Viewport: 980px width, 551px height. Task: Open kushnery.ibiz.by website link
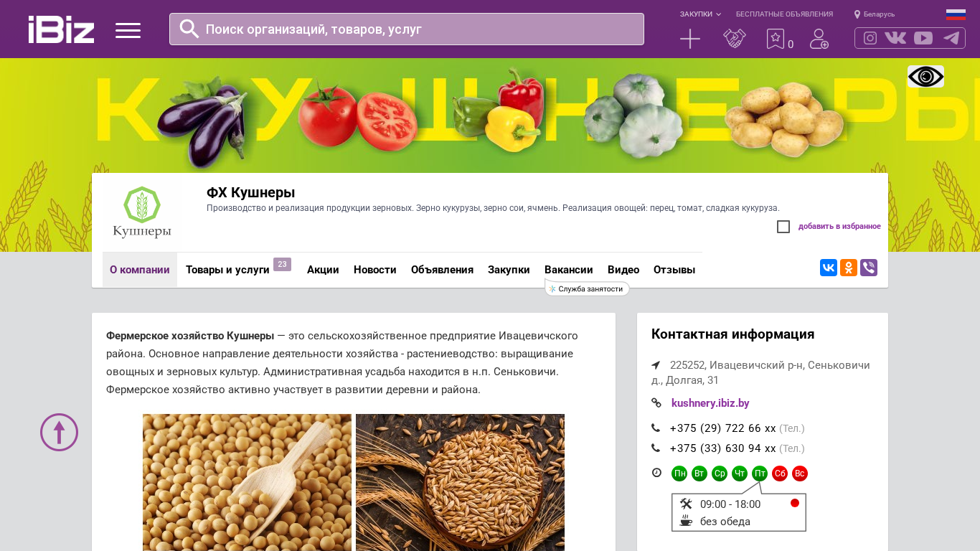click(710, 403)
